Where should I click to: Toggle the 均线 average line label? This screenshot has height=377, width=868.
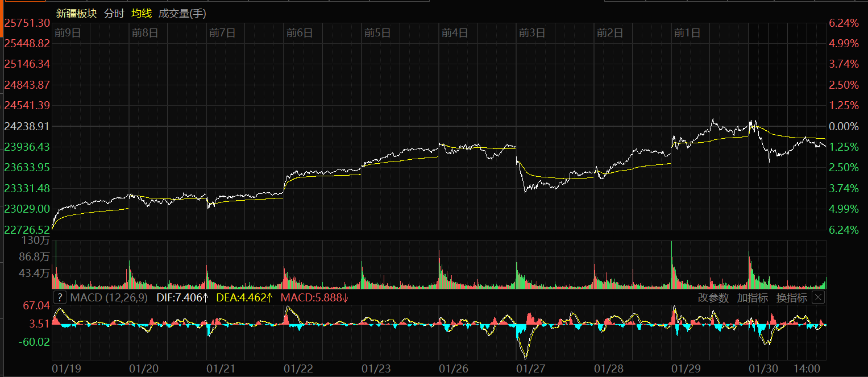click(141, 14)
